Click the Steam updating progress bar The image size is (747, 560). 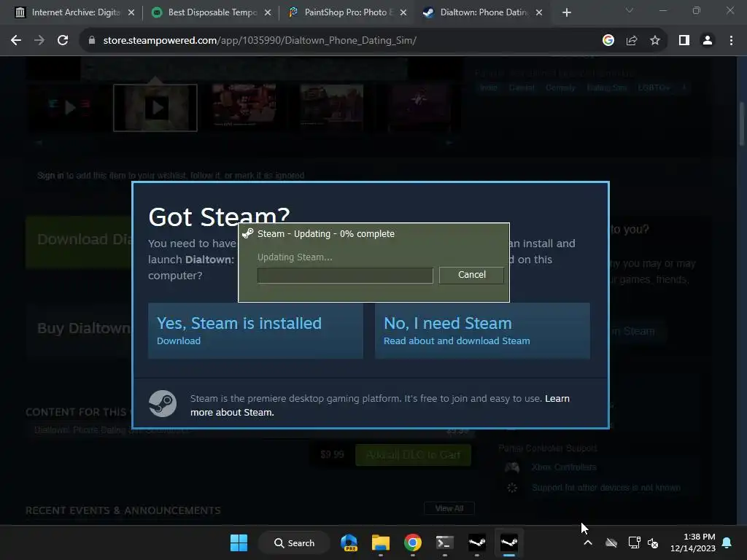(x=345, y=275)
